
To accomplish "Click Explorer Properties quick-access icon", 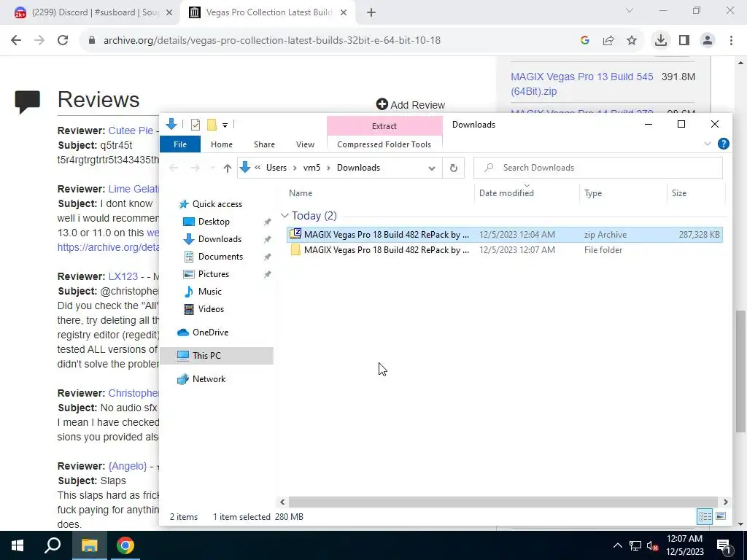I will [x=196, y=125].
